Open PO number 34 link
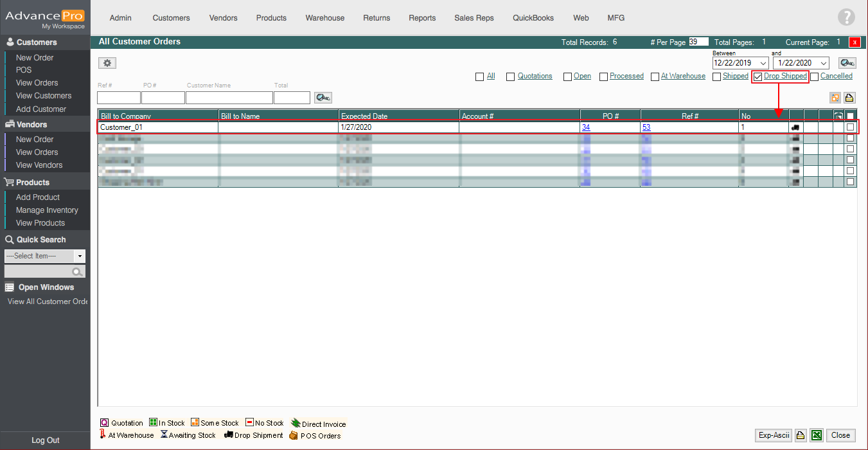This screenshot has width=868, height=450. click(586, 127)
